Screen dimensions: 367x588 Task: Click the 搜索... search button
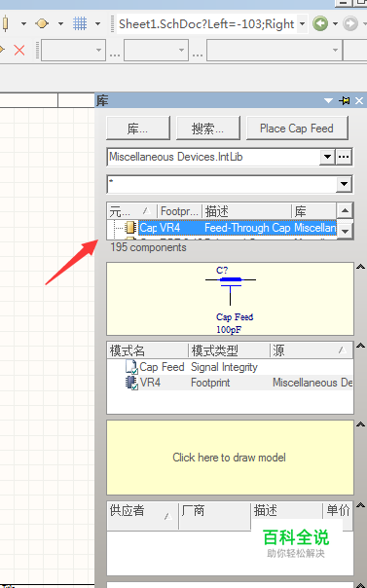[207, 129]
